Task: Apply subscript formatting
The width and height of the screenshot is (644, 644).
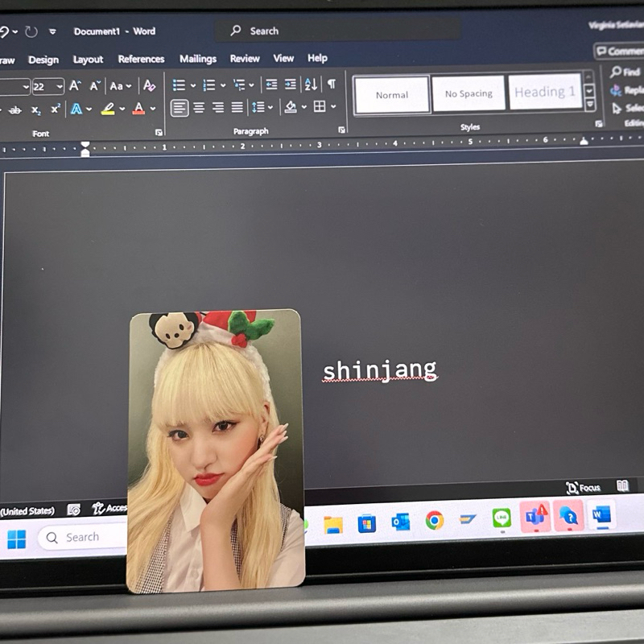Action: (x=36, y=109)
